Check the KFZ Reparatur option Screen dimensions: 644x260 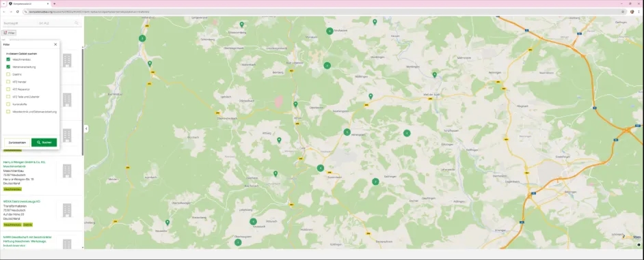point(8,89)
